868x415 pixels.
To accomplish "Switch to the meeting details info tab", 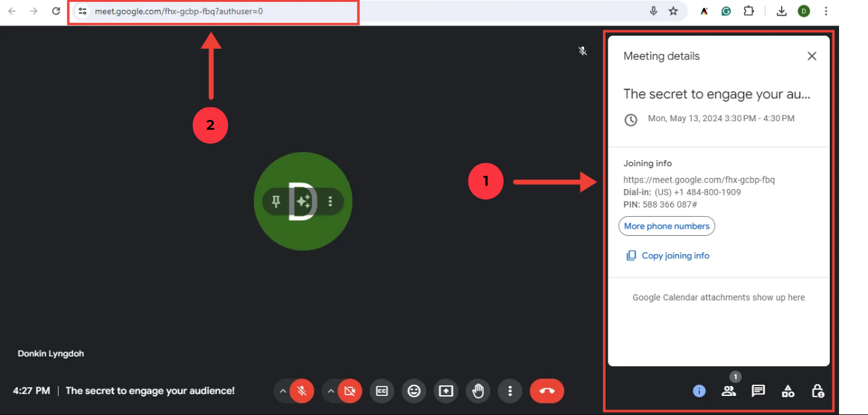I will [699, 391].
